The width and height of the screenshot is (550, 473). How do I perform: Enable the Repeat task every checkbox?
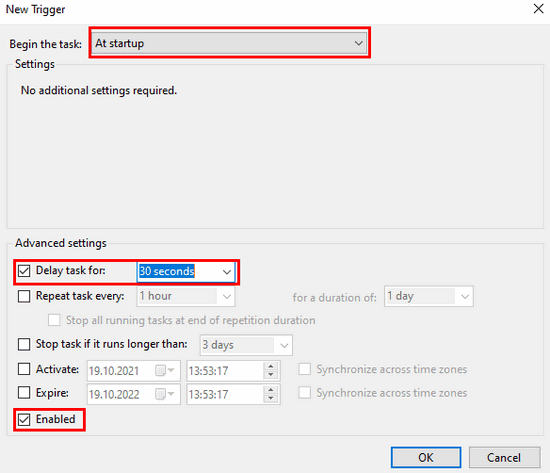[24, 297]
